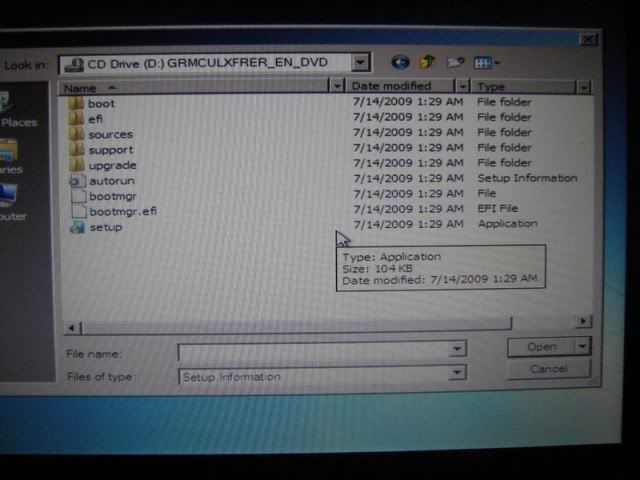640x480 pixels.
Task: Select the bootmgr.efi file
Action: (x=122, y=211)
